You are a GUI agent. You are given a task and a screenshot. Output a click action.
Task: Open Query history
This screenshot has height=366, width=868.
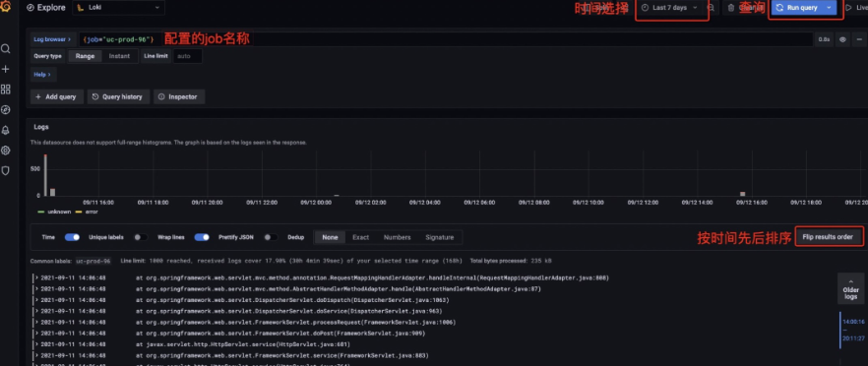pos(118,96)
